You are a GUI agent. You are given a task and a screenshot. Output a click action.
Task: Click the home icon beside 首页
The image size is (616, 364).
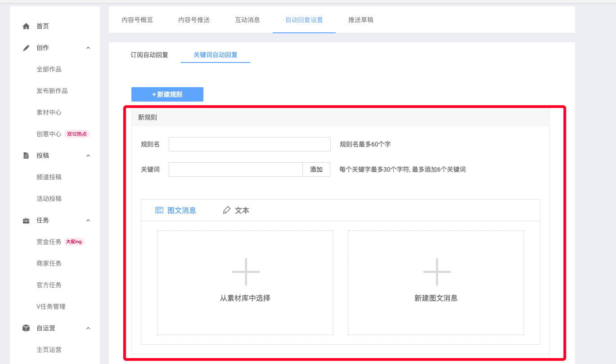(x=26, y=26)
